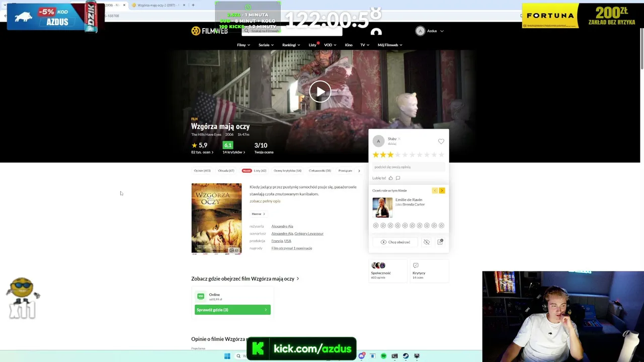Viewport: 644px width, 362px height.
Task: Open a new browser tab
Action: pos(193,5)
